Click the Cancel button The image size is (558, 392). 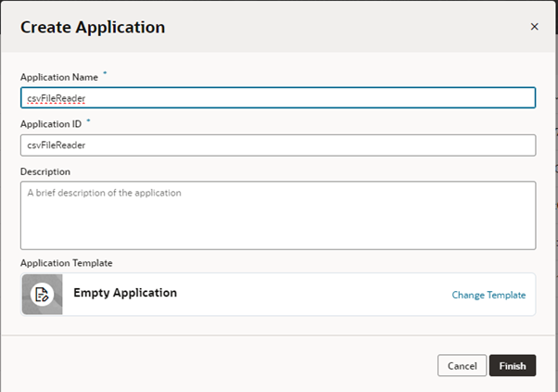point(462,365)
